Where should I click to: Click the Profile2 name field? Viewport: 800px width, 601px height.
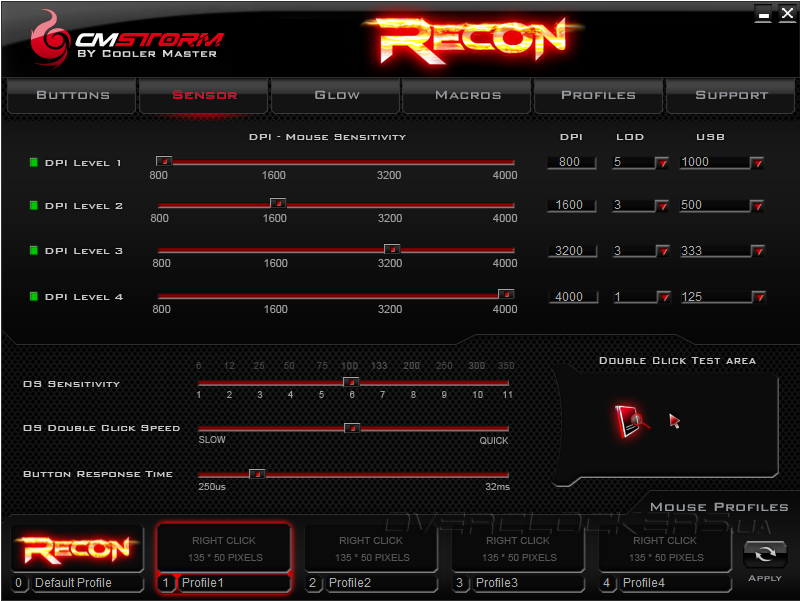point(381,583)
